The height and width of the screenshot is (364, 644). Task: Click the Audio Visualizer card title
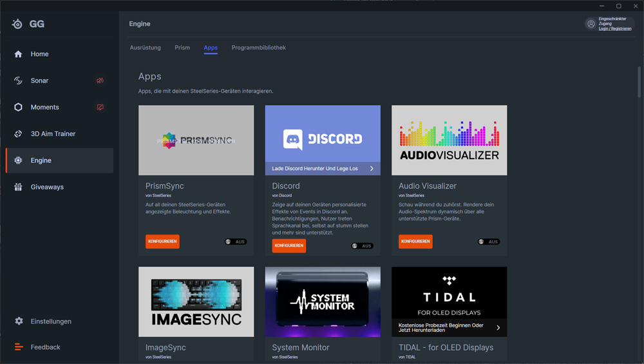pos(428,186)
